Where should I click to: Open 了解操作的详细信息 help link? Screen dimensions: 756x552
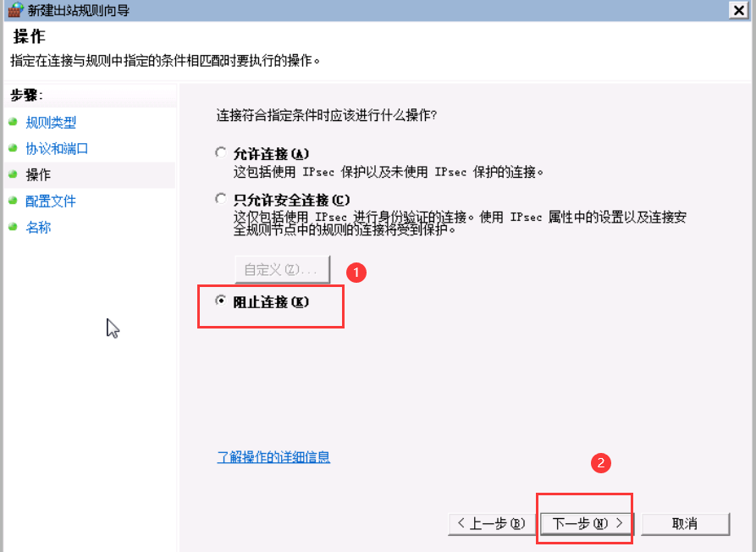pos(273,456)
